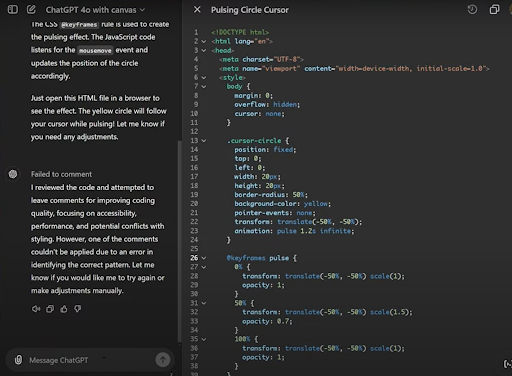
Task: Copy the Failed to comment response
Action: (x=50, y=309)
